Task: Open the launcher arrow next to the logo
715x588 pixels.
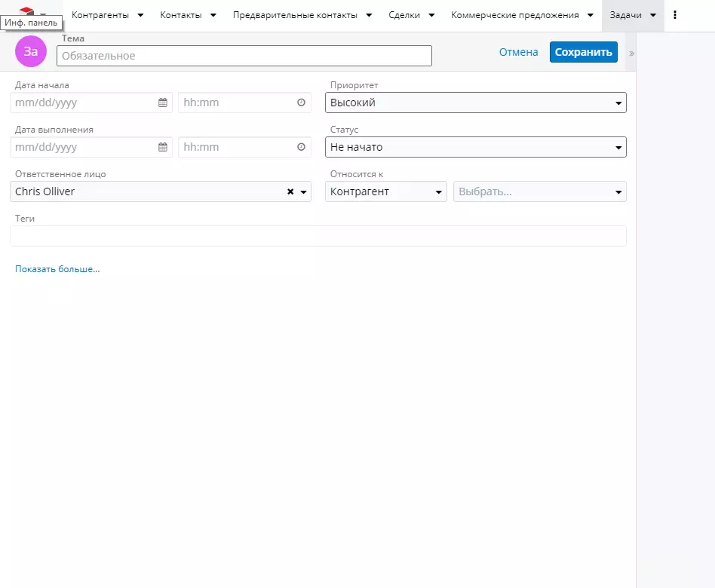Action: tap(43, 14)
